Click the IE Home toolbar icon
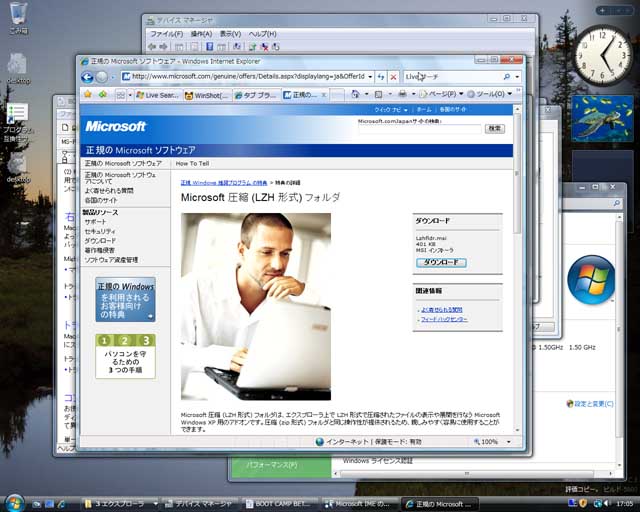This screenshot has width=640, height=512. (355, 95)
